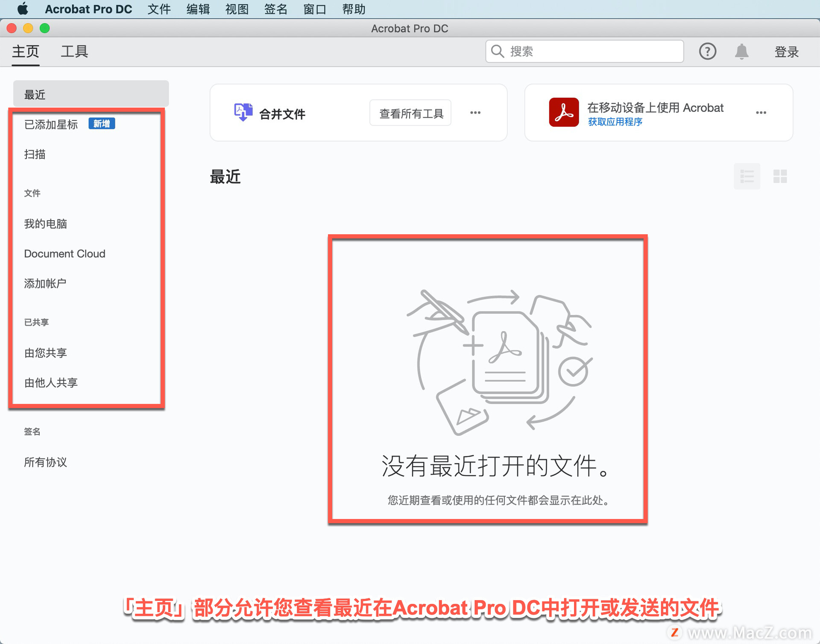
Task: Click the 合并文件 label
Action: click(282, 114)
